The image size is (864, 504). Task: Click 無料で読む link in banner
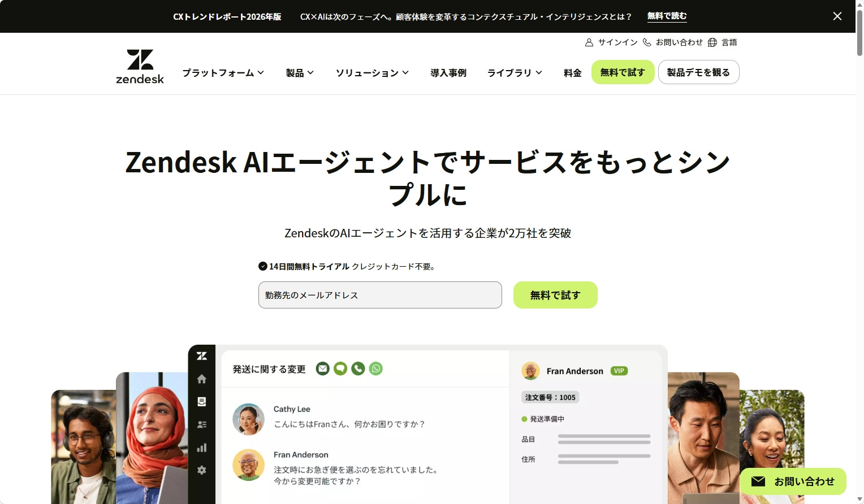click(667, 16)
